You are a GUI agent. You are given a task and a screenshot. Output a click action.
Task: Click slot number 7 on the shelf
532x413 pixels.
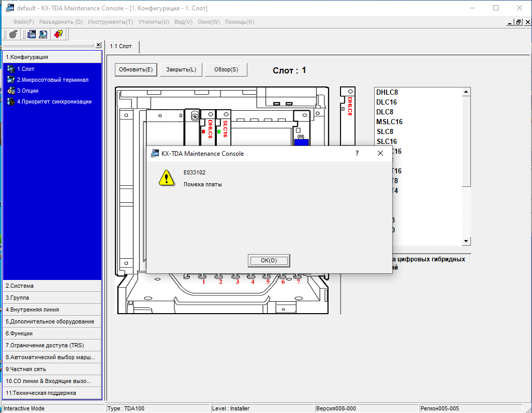click(x=298, y=282)
